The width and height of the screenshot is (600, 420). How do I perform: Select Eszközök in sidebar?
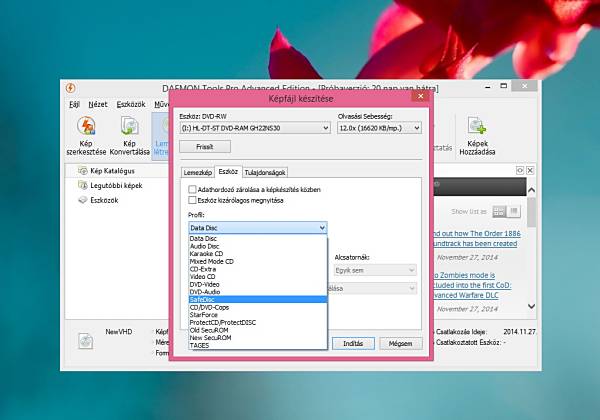[x=99, y=200]
